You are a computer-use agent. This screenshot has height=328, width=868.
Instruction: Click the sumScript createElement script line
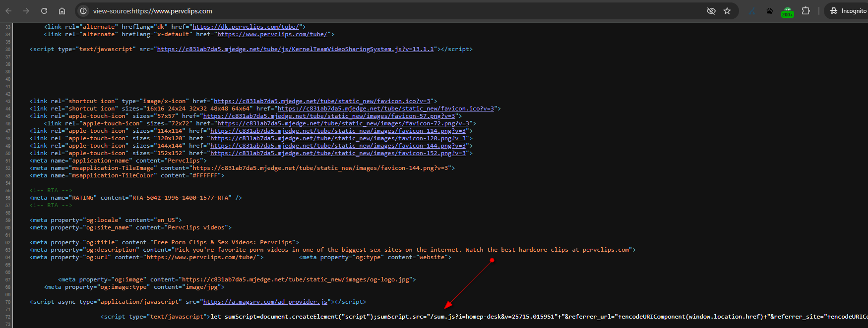click(x=484, y=317)
